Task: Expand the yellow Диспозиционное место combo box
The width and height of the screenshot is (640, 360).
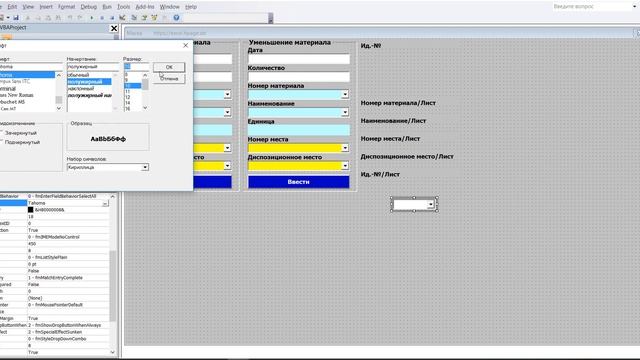Action: tap(345, 166)
